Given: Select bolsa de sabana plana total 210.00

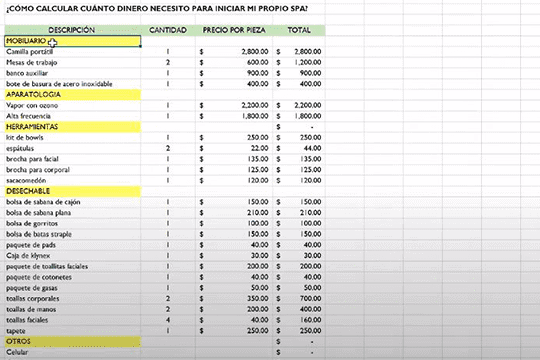Looking at the screenshot, I should [x=299, y=213].
